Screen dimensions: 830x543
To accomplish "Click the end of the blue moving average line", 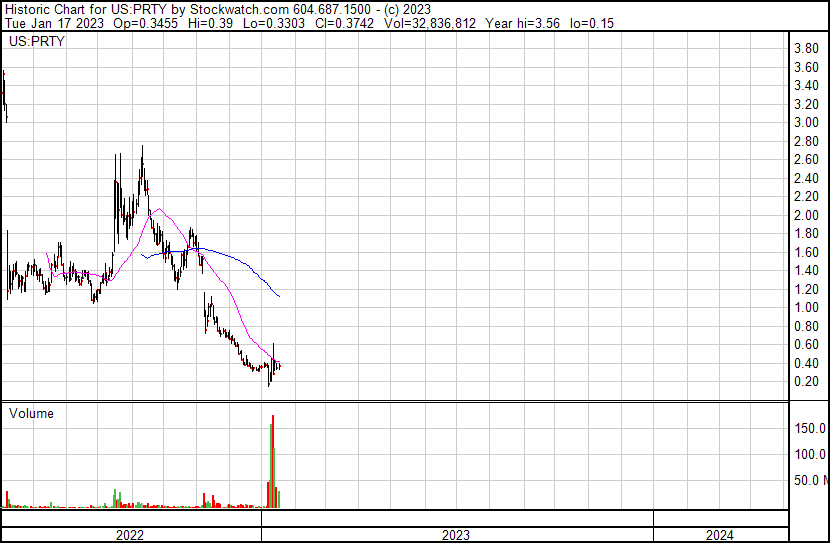I will click(279, 296).
